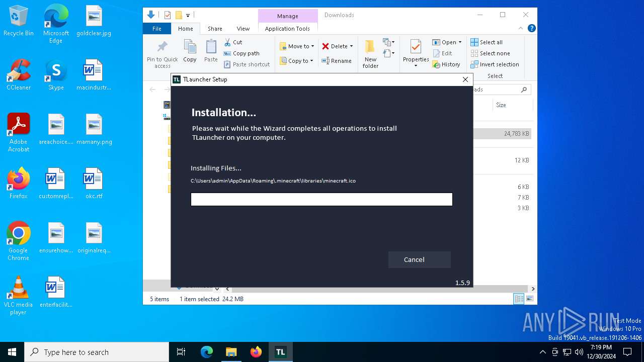Click the Edit ribbon button

(442, 53)
